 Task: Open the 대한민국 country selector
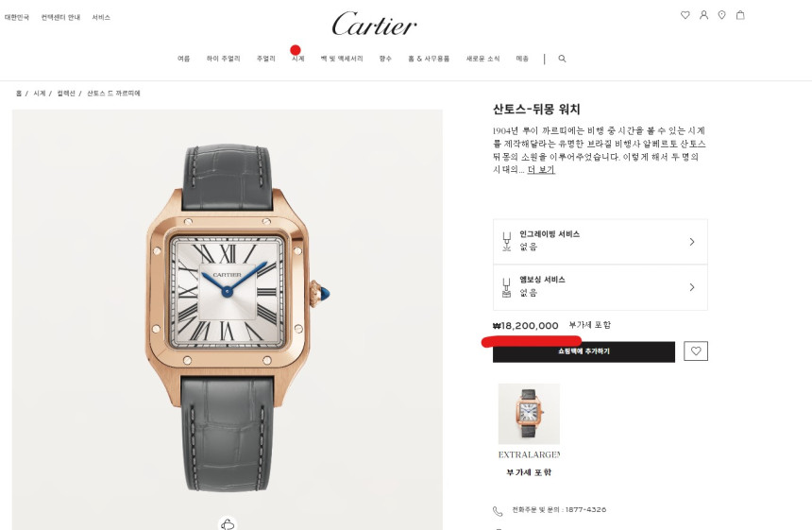17,17
